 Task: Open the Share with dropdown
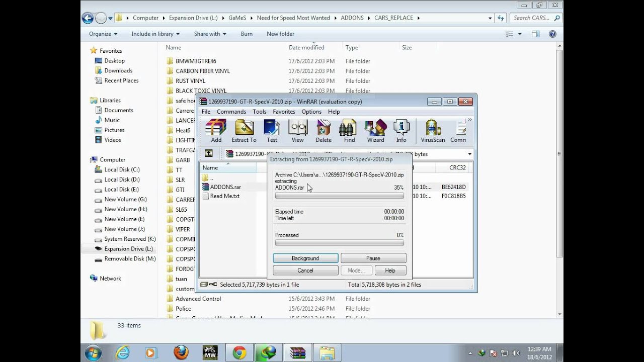point(210,34)
